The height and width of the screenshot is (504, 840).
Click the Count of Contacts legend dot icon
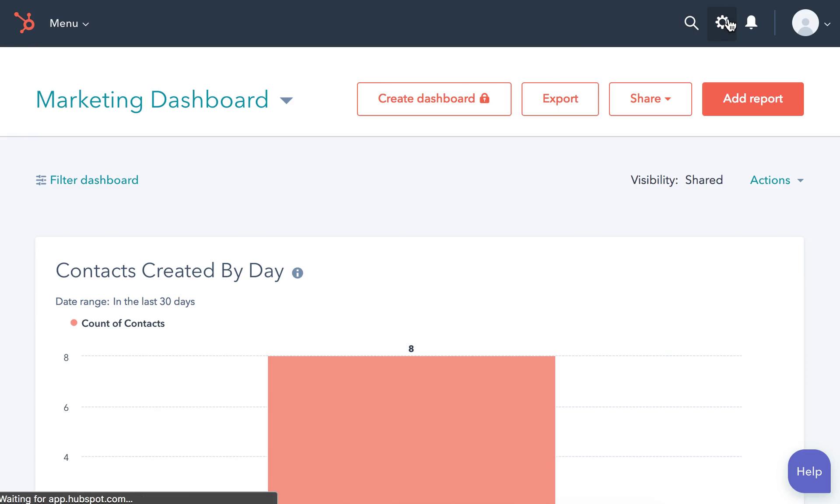click(73, 323)
